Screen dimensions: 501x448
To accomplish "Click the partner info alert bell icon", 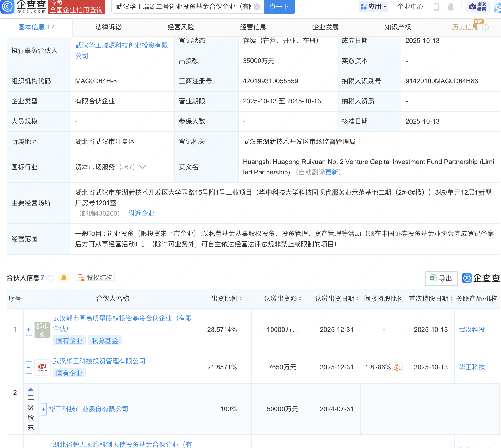I will [64, 278].
